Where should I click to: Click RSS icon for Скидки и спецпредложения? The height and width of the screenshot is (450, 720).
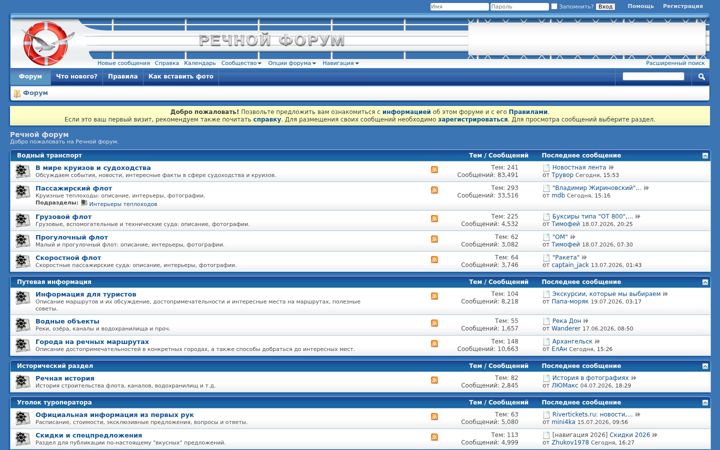(x=434, y=437)
